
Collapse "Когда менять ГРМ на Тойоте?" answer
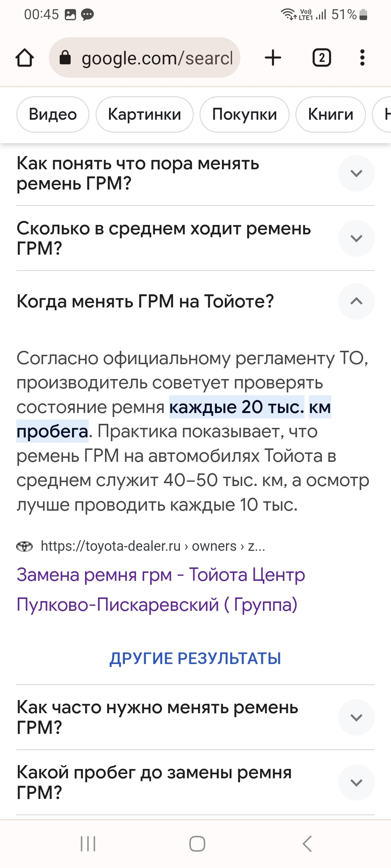pyautogui.click(x=356, y=301)
